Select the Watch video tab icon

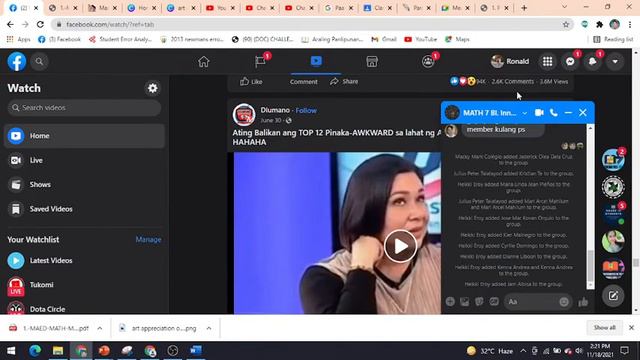pos(316,61)
